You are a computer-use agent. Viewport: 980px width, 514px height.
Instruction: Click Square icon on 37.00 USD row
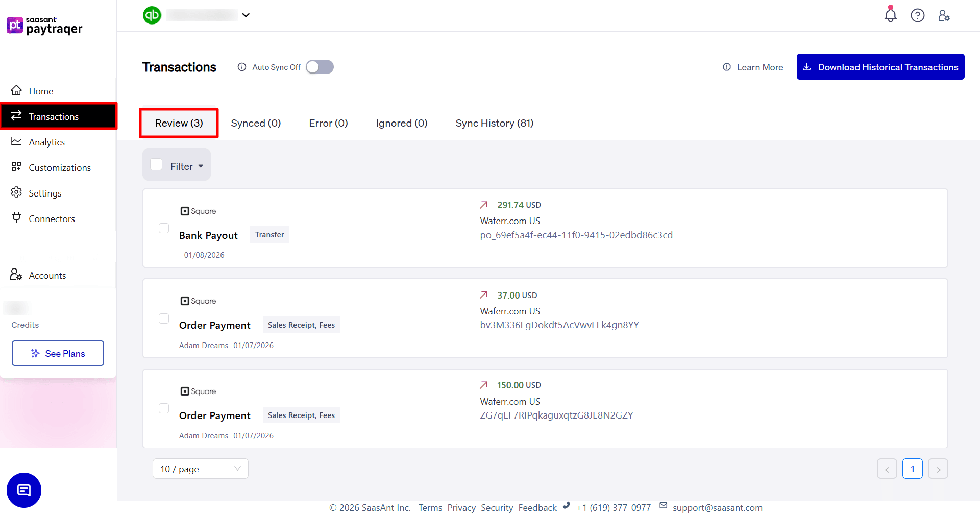click(x=198, y=301)
